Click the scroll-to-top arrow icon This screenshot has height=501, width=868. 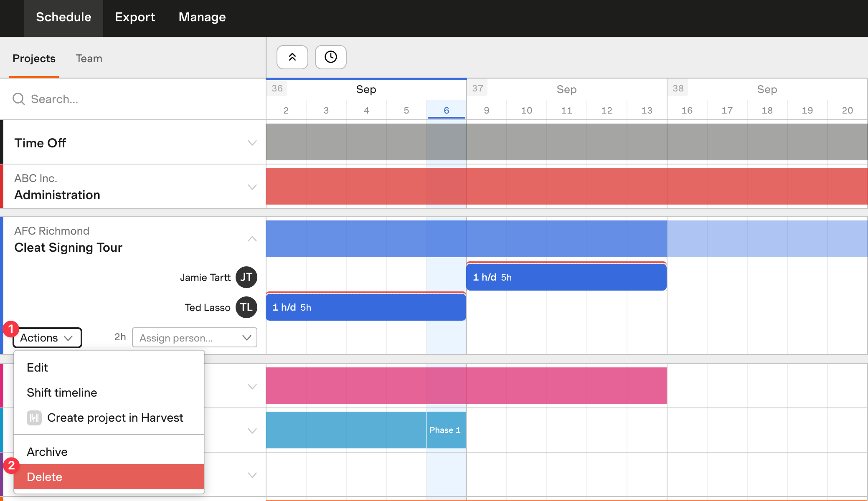[x=292, y=57]
